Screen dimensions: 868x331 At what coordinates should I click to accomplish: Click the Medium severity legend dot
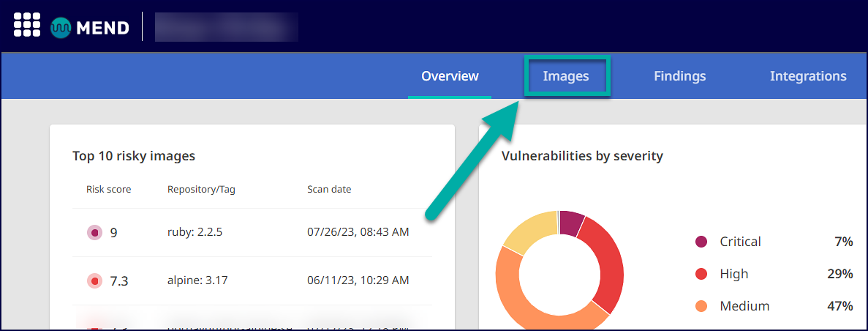[x=701, y=306]
